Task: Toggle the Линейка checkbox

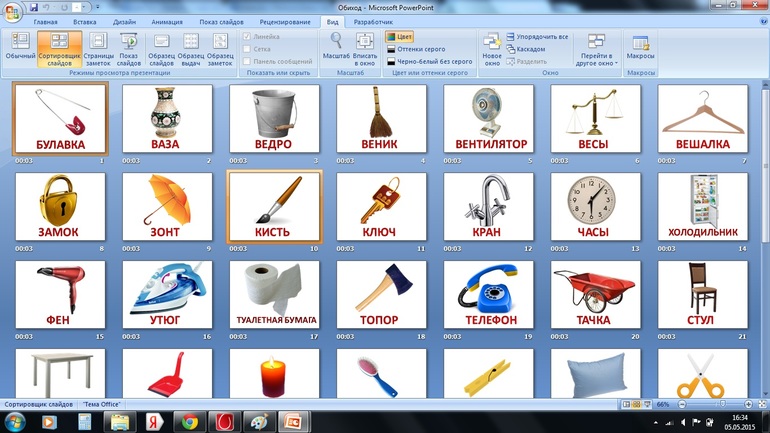Action: pyautogui.click(x=248, y=37)
